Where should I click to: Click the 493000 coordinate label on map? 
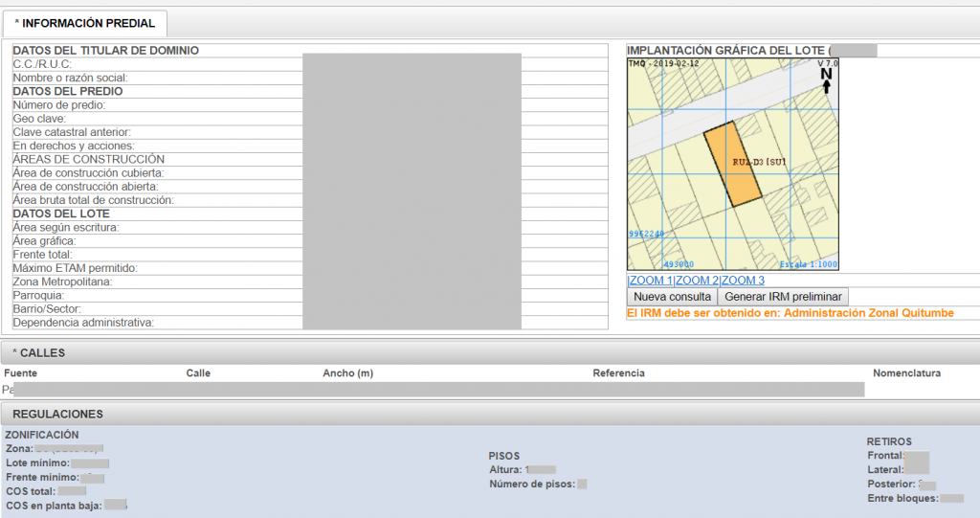coord(679,264)
